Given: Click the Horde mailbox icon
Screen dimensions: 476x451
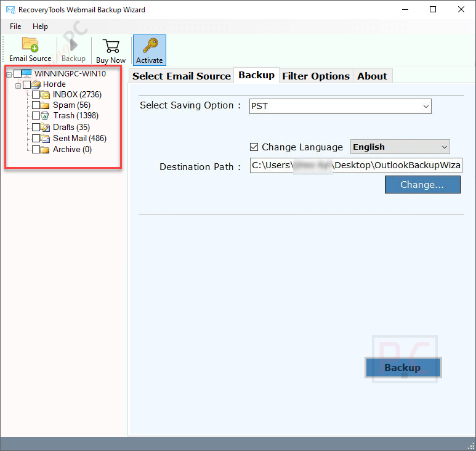Looking at the screenshot, I should tap(36, 84).
